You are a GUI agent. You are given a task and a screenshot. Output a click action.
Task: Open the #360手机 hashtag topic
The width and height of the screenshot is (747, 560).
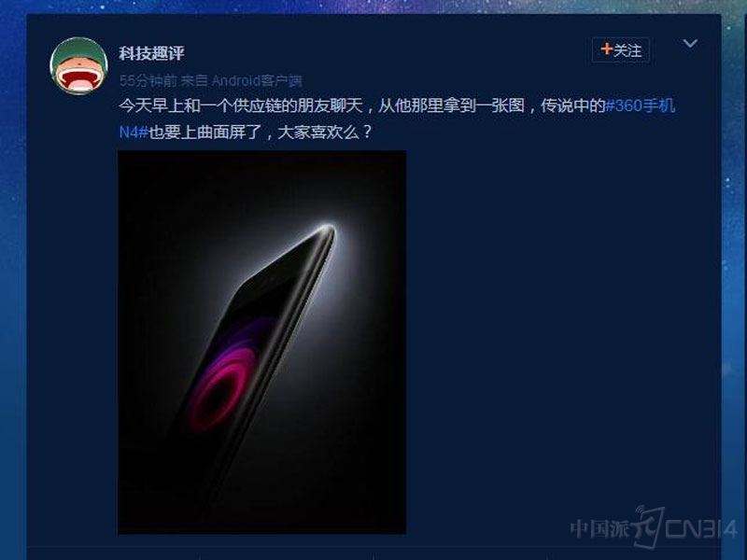(x=641, y=105)
